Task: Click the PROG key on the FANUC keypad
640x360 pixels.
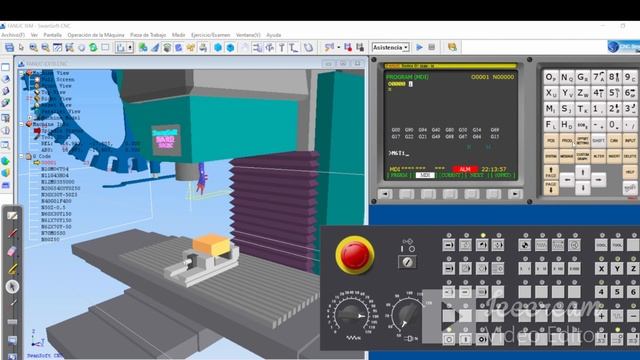Action: coord(567,140)
